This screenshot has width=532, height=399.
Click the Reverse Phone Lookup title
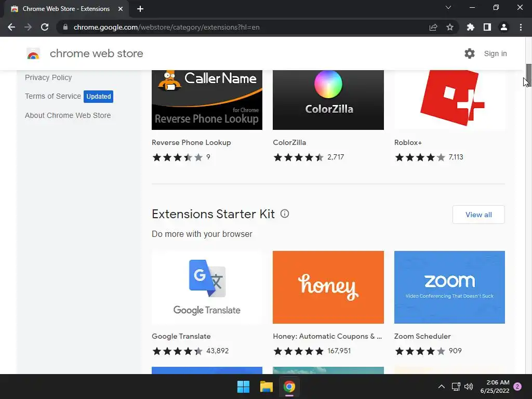click(191, 142)
